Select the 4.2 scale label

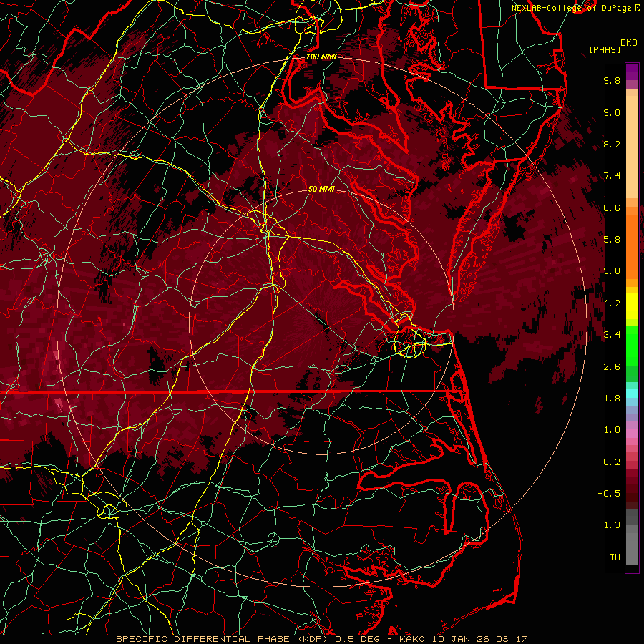click(x=612, y=303)
